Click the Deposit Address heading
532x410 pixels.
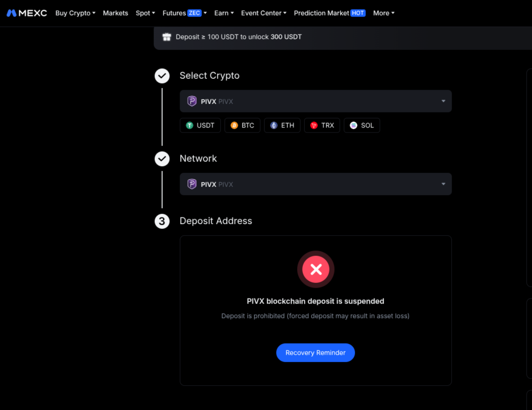tap(216, 221)
